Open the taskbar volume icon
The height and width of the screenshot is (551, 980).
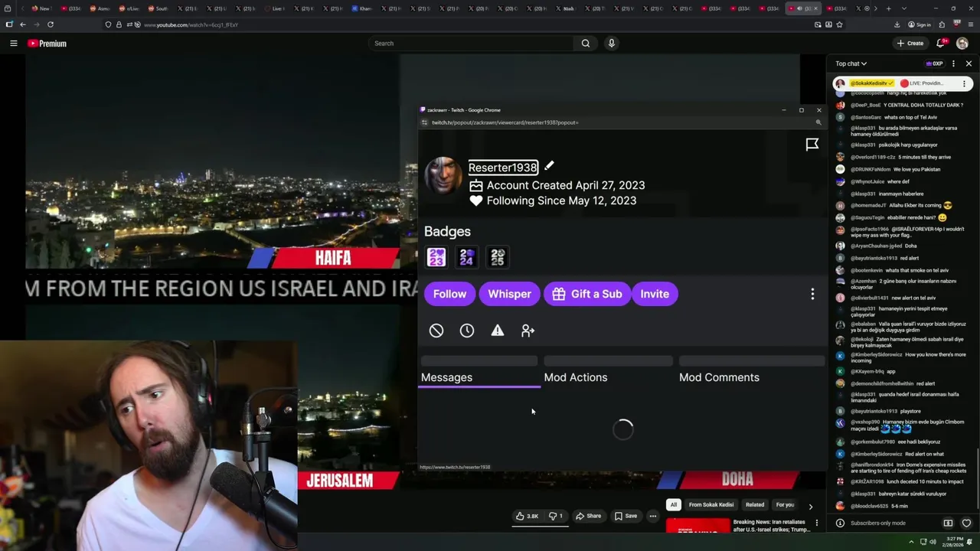click(x=933, y=542)
